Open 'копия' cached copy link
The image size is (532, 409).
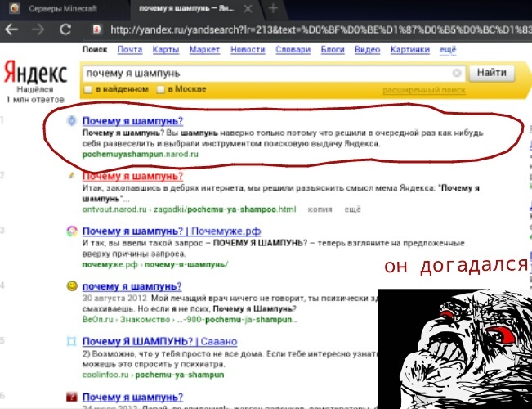[320, 209]
